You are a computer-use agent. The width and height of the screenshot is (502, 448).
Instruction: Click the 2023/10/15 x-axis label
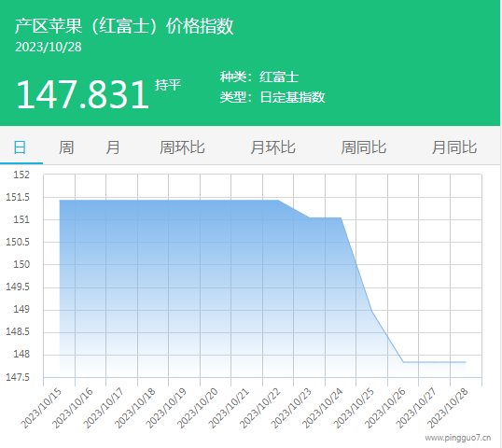pos(41,409)
